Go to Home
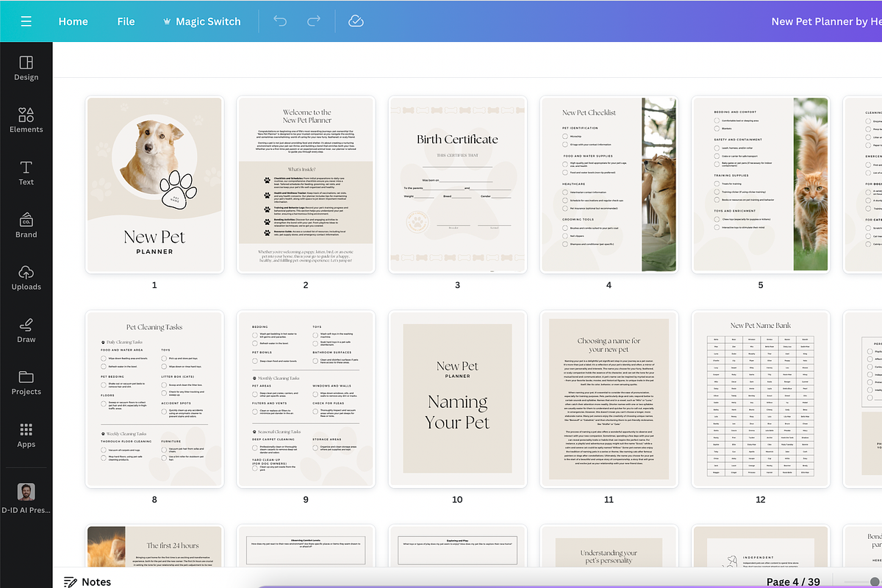Image resolution: width=882 pixels, height=588 pixels. point(73,21)
